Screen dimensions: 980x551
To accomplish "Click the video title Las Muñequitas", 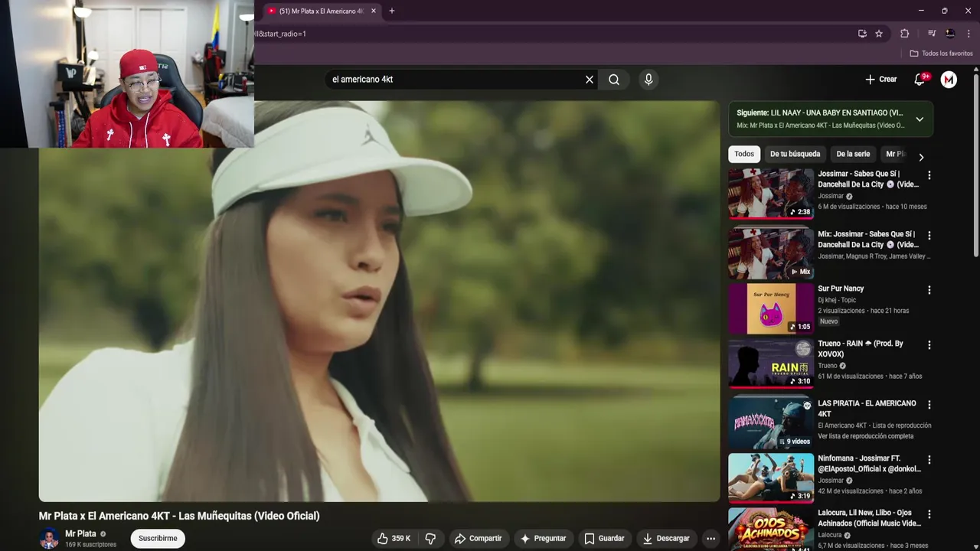I will coord(179,516).
